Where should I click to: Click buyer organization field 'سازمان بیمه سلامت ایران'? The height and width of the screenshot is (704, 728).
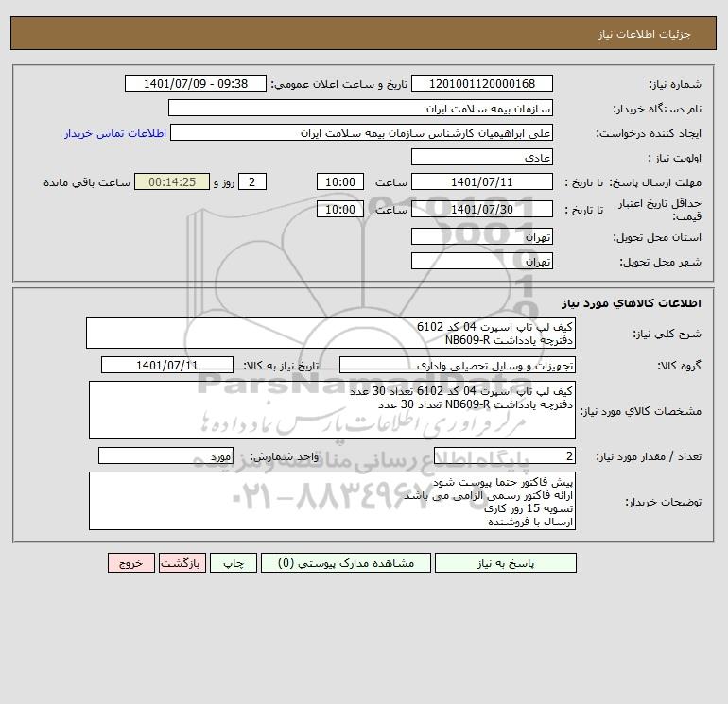point(360,108)
